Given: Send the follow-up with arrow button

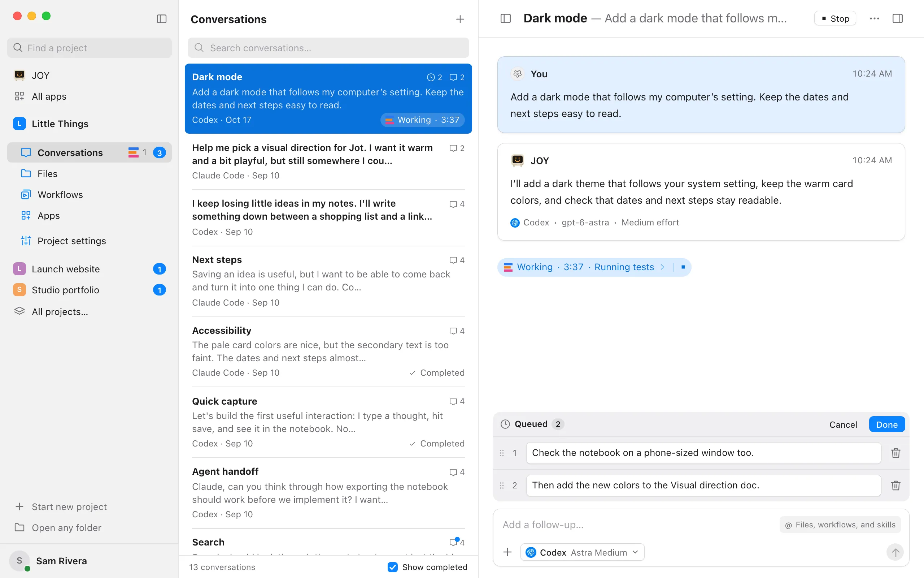Looking at the screenshot, I should tap(895, 552).
